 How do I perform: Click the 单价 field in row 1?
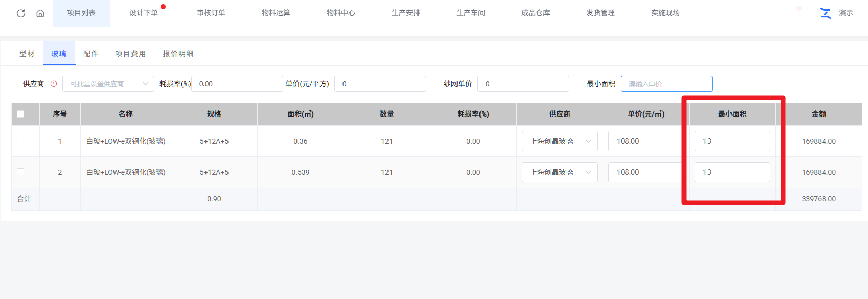(x=645, y=141)
